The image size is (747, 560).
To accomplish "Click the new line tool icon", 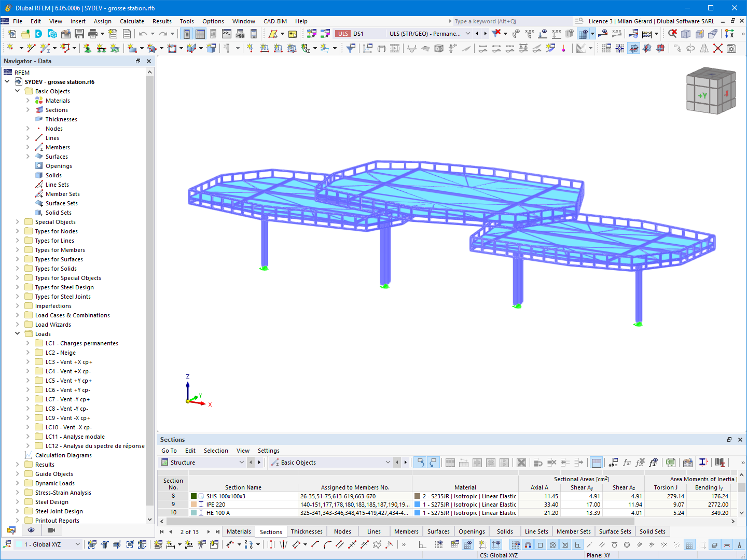I will (x=31, y=48).
